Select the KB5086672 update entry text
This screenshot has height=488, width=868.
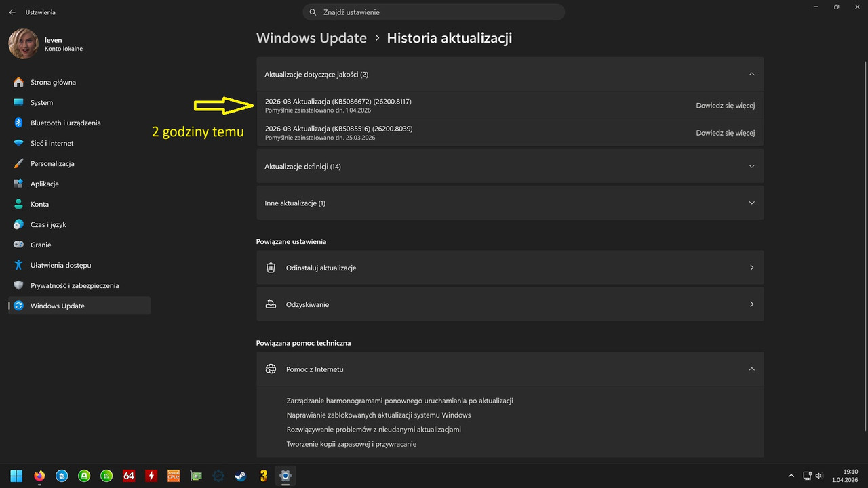338,101
